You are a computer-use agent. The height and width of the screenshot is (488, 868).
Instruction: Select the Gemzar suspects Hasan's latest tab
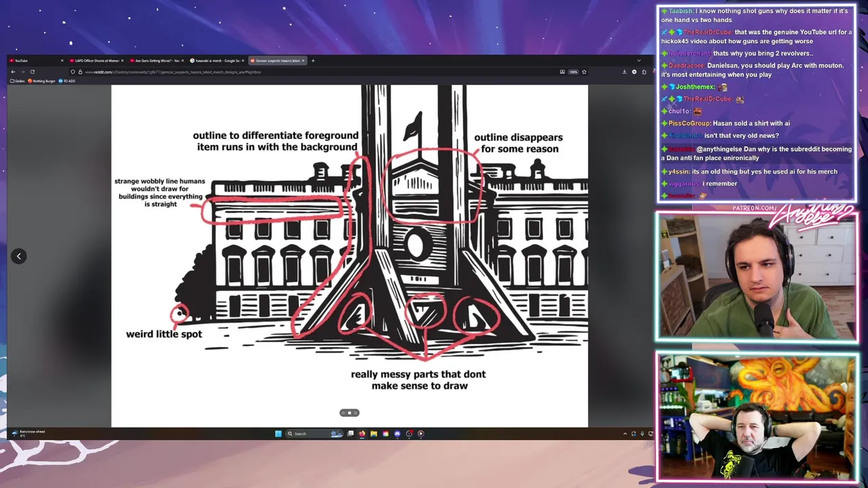pyautogui.click(x=278, y=60)
